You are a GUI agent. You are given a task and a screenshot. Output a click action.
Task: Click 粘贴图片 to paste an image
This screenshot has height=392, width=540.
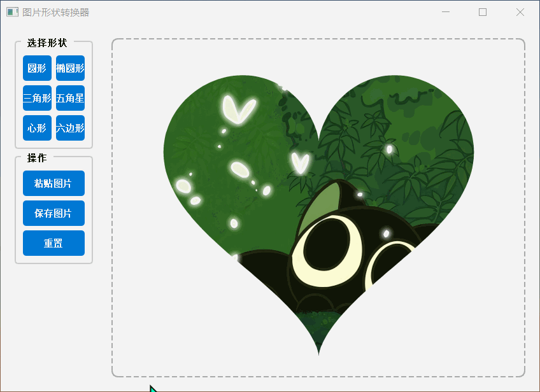pos(53,183)
